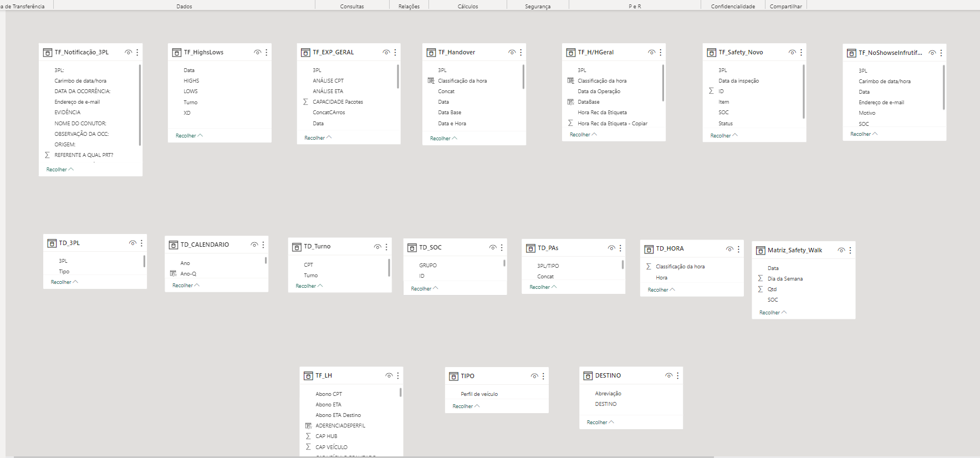Click the TF_Notificação_3PL field list scrollbar
The image size is (980, 458).
pos(140,105)
